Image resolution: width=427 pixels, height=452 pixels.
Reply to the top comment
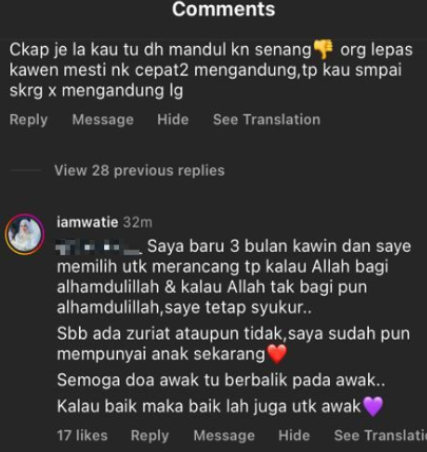(x=29, y=119)
